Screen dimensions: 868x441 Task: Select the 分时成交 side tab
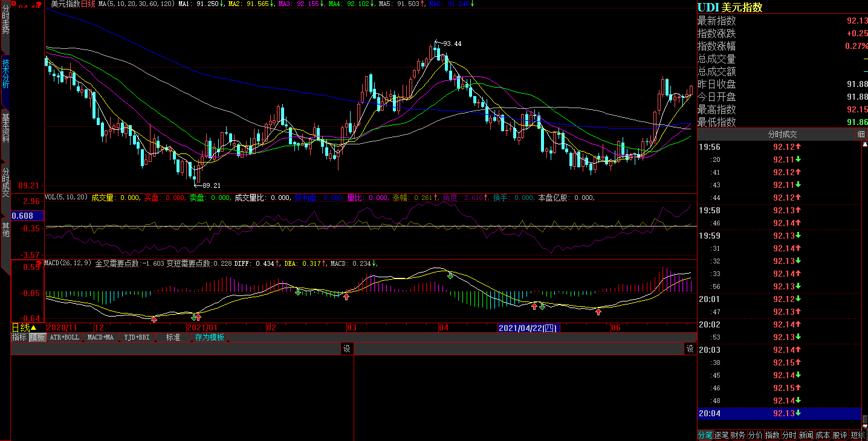point(5,182)
